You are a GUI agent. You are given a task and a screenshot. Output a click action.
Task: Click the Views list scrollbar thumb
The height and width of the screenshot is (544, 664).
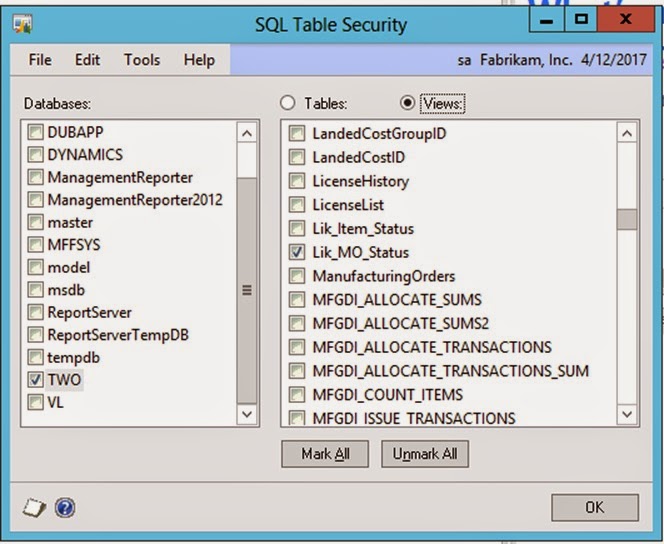click(627, 219)
